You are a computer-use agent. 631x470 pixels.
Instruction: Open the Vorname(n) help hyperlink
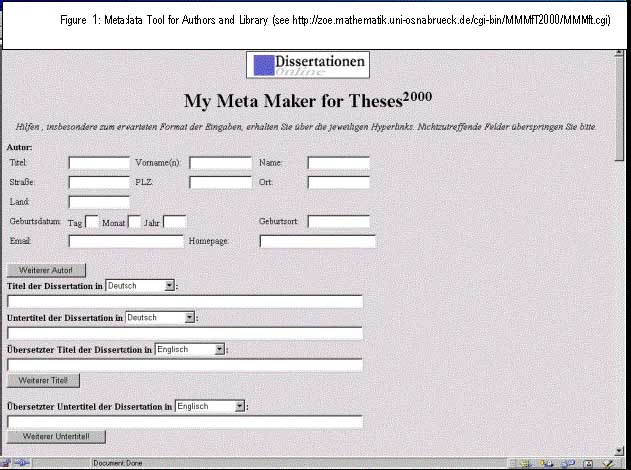[x=158, y=163]
